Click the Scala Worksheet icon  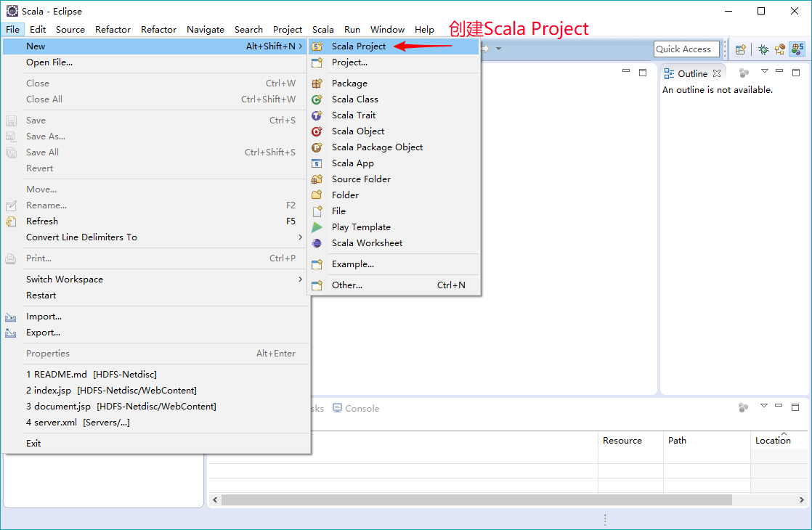[317, 243]
